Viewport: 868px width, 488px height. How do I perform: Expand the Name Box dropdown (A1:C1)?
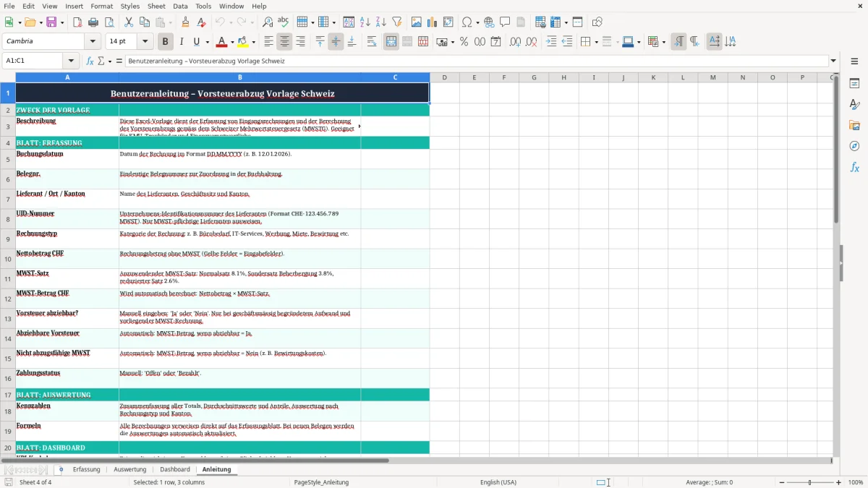coord(71,61)
